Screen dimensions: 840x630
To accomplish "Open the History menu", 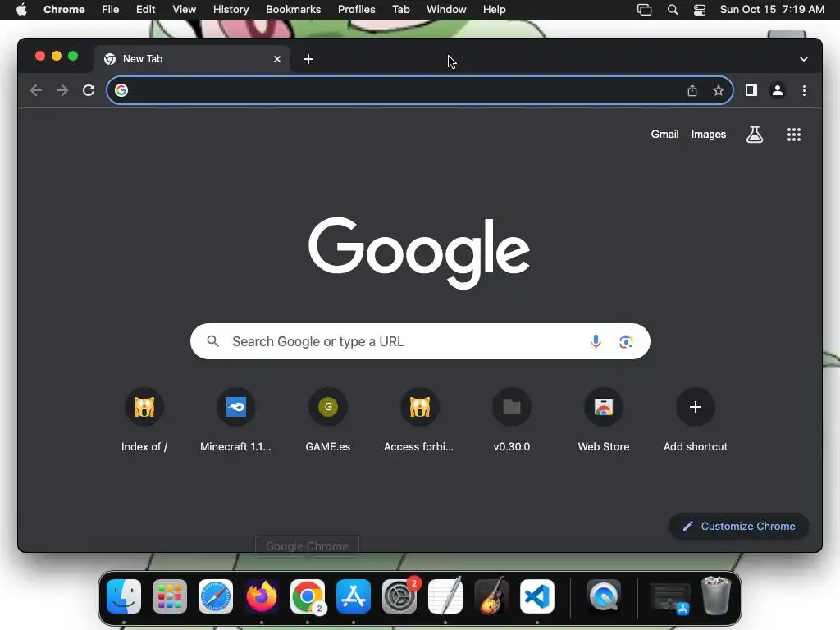I will tap(231, 10).
